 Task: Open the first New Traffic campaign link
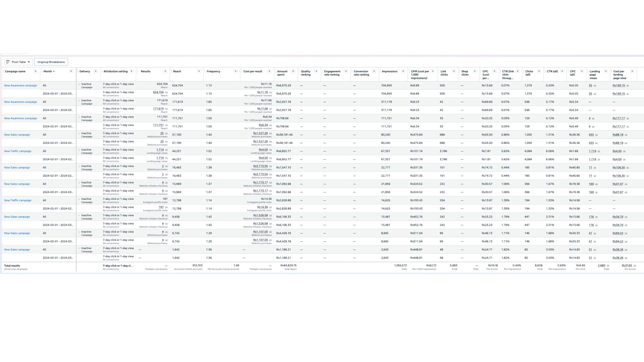[x=18, y=151]
